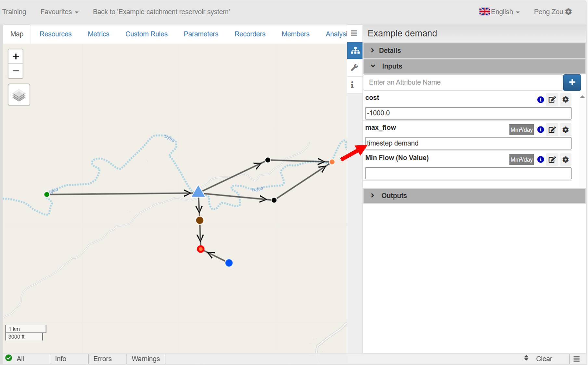Switch to the Recorders tab
The width and height of the screenshot is (588, 365).
(250, 34)
